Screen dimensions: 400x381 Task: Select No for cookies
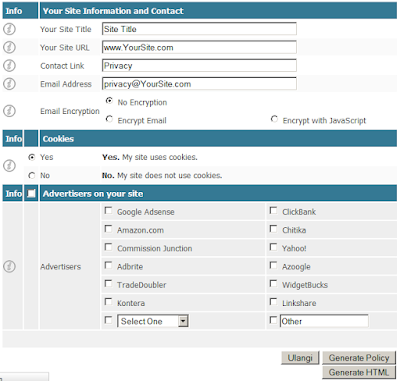coord(32,175)
